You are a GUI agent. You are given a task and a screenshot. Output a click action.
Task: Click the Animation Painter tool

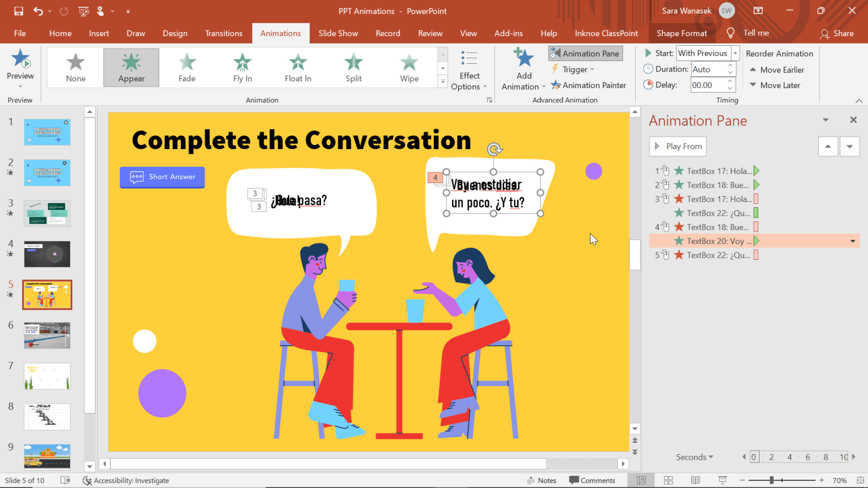(x=589, y=85)
